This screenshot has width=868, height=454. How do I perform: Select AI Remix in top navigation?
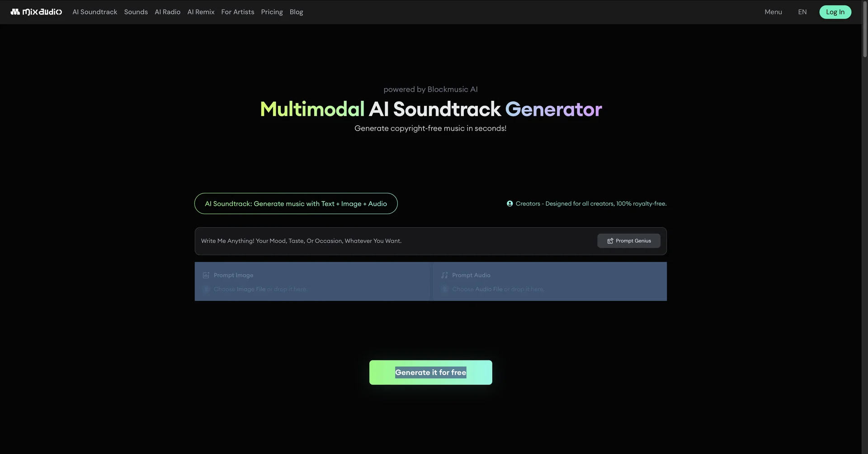coord(201,12)
